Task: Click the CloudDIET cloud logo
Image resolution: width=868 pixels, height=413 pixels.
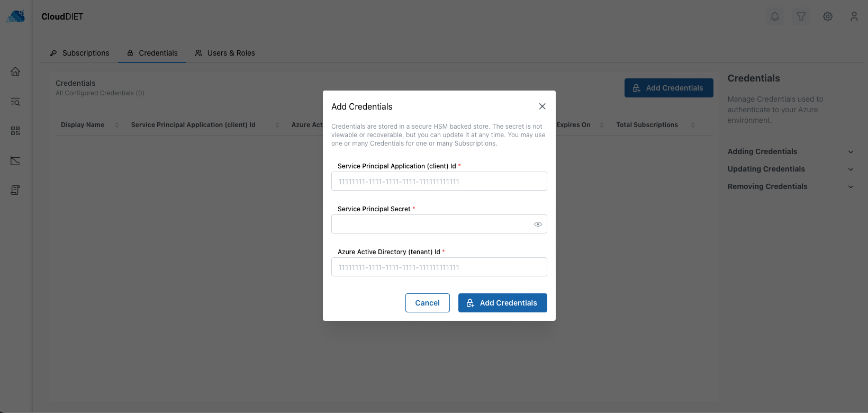Action: (15, 16)
